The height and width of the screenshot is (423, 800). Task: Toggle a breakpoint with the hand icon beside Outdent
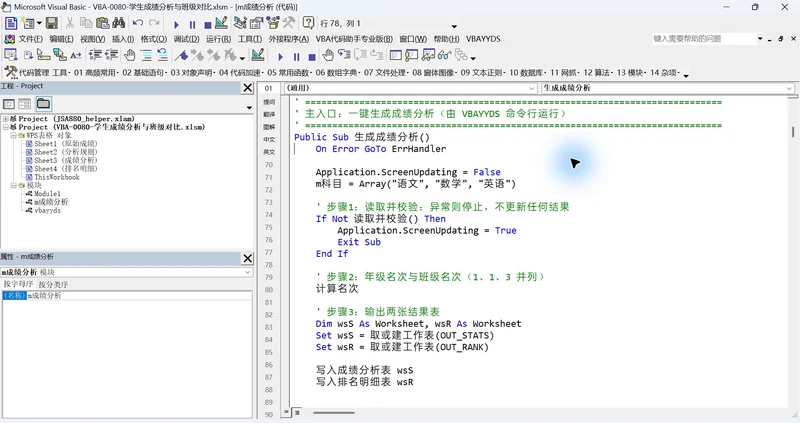(x=130, y=55)
